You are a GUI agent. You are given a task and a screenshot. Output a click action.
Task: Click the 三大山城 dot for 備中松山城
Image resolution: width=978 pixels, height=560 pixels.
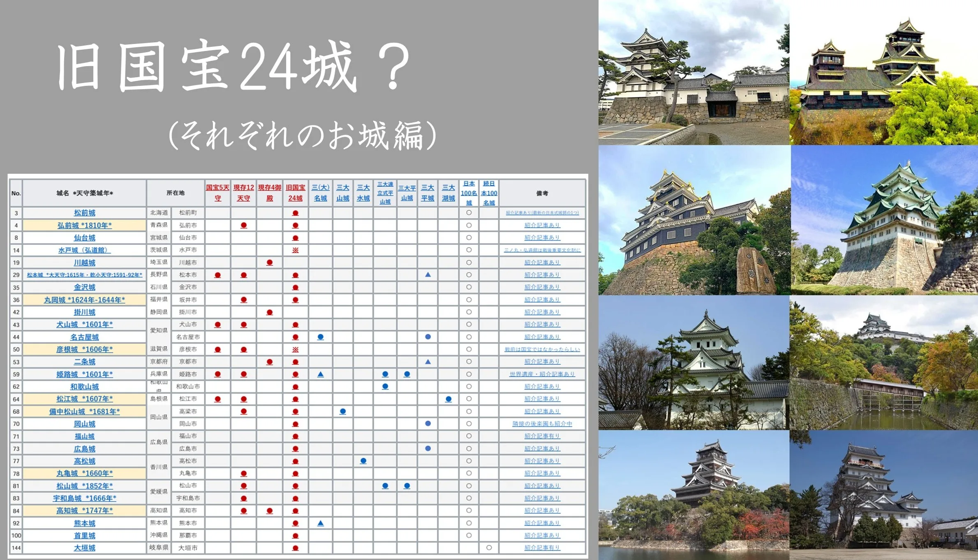342,411
